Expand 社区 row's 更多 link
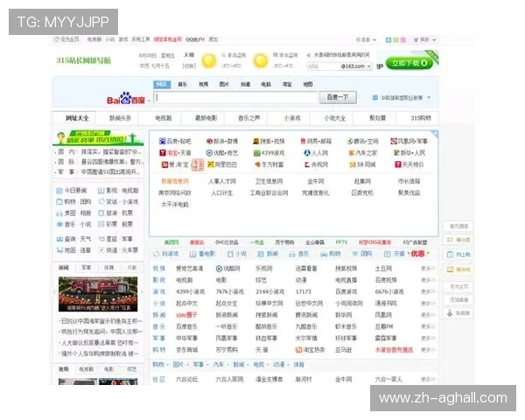 [428, 380]
